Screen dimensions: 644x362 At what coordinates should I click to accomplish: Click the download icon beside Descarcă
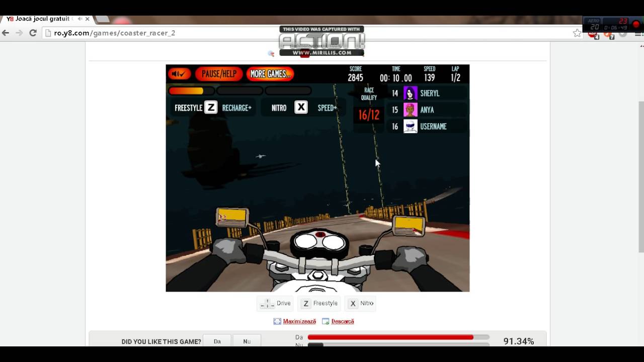coord(326,321)
